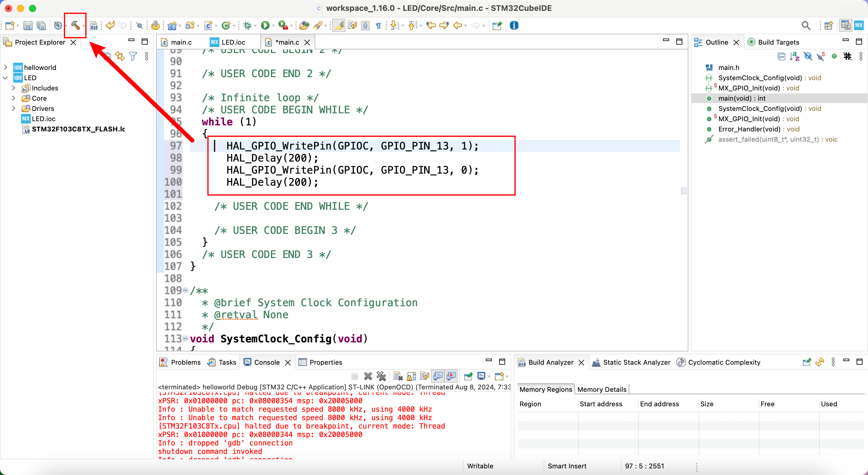The width and height of the screenshot is (868, 475).
Task: Select LED.ioc in Project Explorer
Action: click(38, 119)
